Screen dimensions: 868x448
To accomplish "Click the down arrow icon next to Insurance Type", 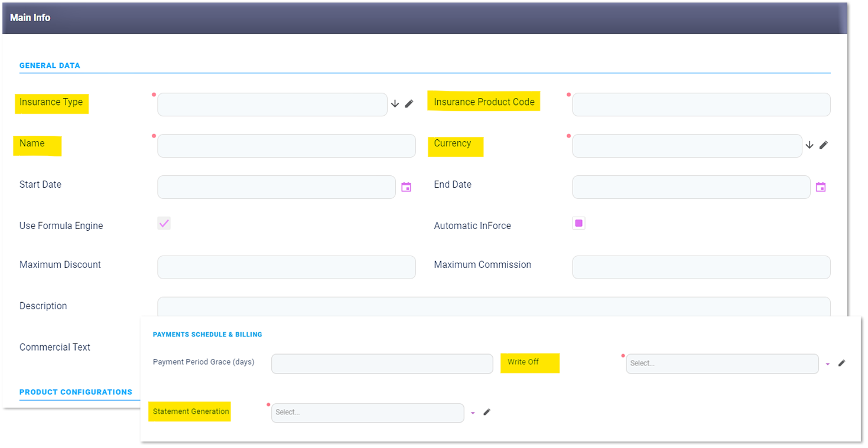I will (395, 104).
